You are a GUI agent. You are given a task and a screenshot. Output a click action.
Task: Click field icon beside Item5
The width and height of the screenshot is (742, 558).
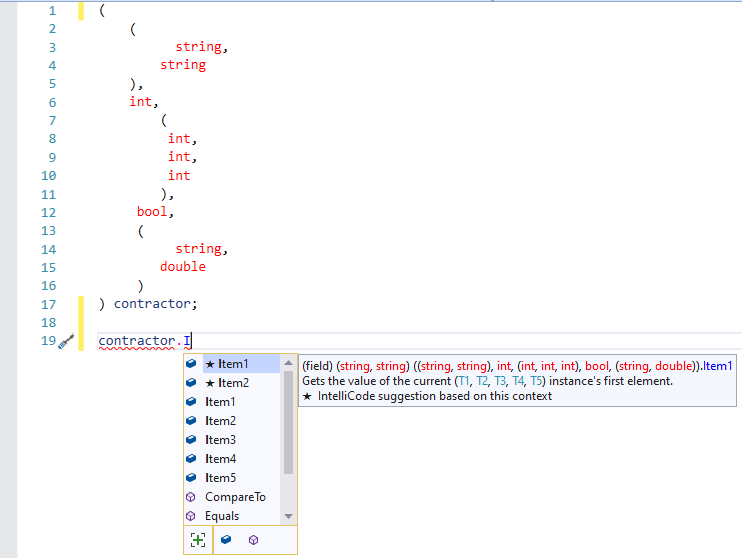pos(191,478)
